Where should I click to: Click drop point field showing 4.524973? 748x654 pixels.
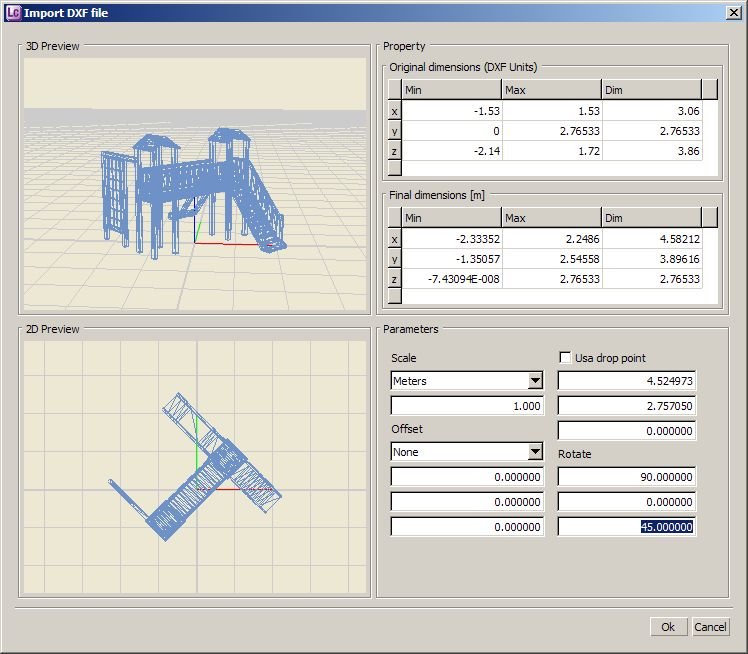(x=627, y=381)
